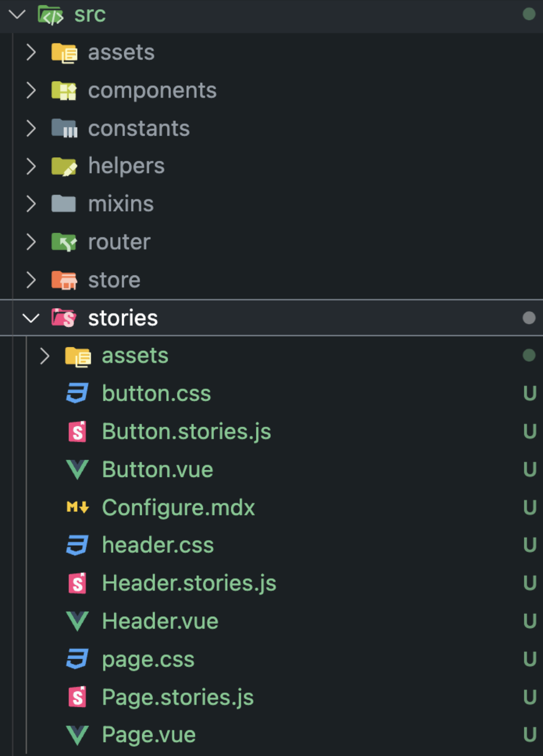This screenshot has width=543, height=756.
Task: Open Header.stories.js in the tree
Action: [x=271, y=583]
